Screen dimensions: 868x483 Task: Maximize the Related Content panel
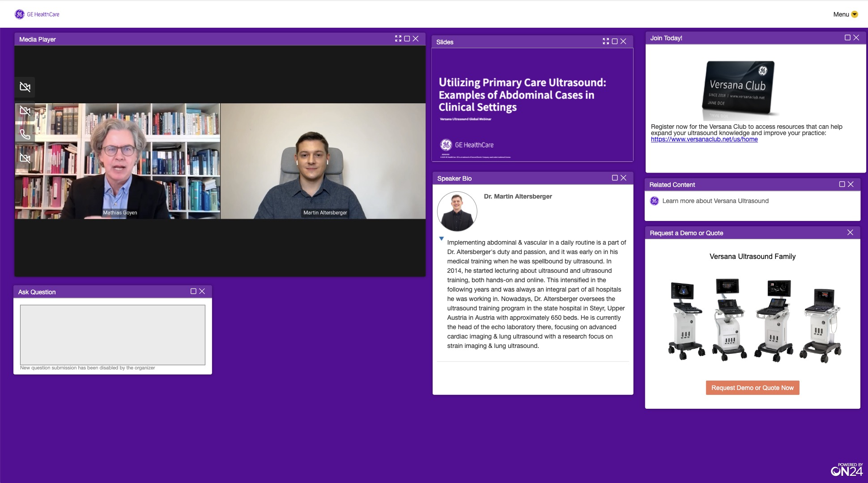[x=842, y=184]
